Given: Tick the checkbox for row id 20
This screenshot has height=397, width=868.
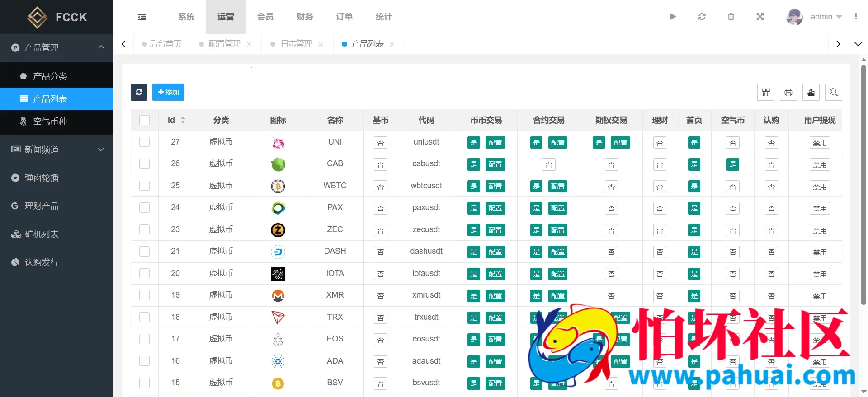Looking at the screenshot, I should click(144, 273).
